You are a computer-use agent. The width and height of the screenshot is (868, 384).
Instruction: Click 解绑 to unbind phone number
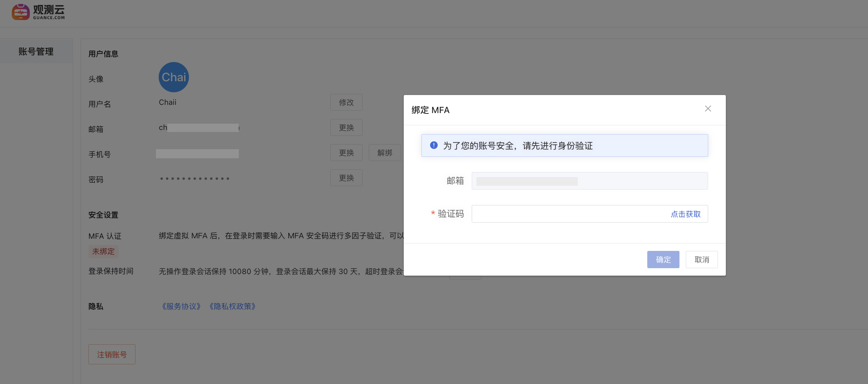[385, 153]
